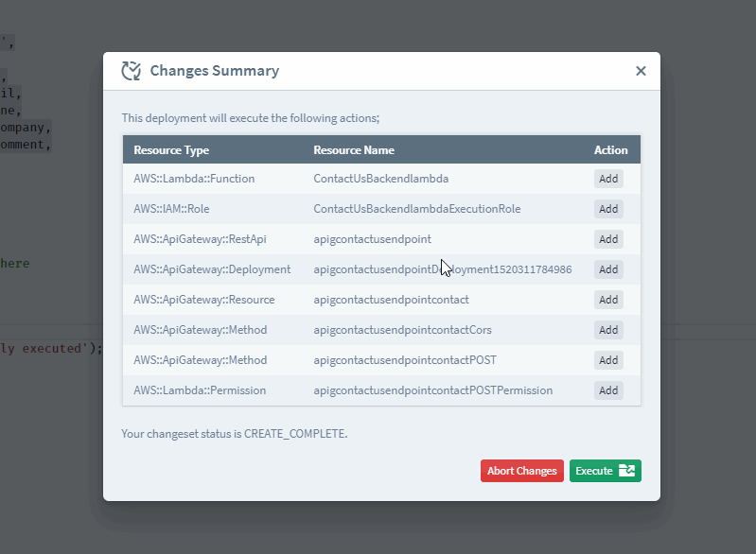The height and width of the screenshot is (554, 756).
Task: Click the Changes Summary refresh-check icon
Action: click(132, 71)
